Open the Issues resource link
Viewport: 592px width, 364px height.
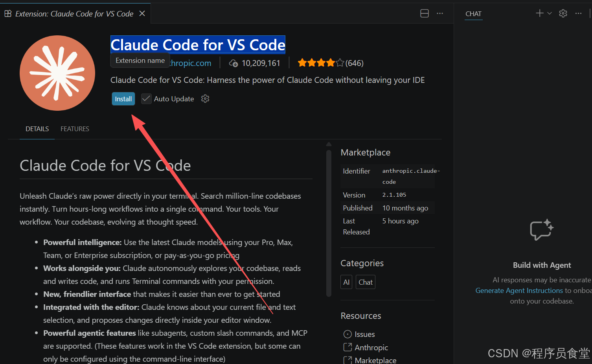click(365, 334)
